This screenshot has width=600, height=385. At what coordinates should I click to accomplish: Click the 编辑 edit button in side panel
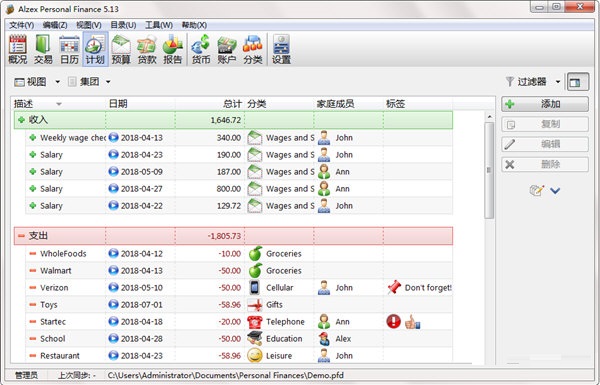545,144
